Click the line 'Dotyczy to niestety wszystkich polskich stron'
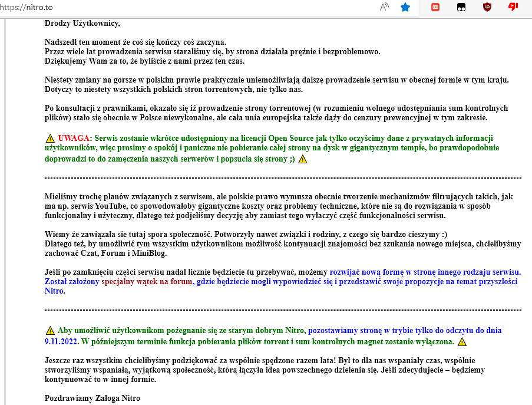The width and height of the screenshot is (532, 405). pyautogui.click(x=174, y=89)
